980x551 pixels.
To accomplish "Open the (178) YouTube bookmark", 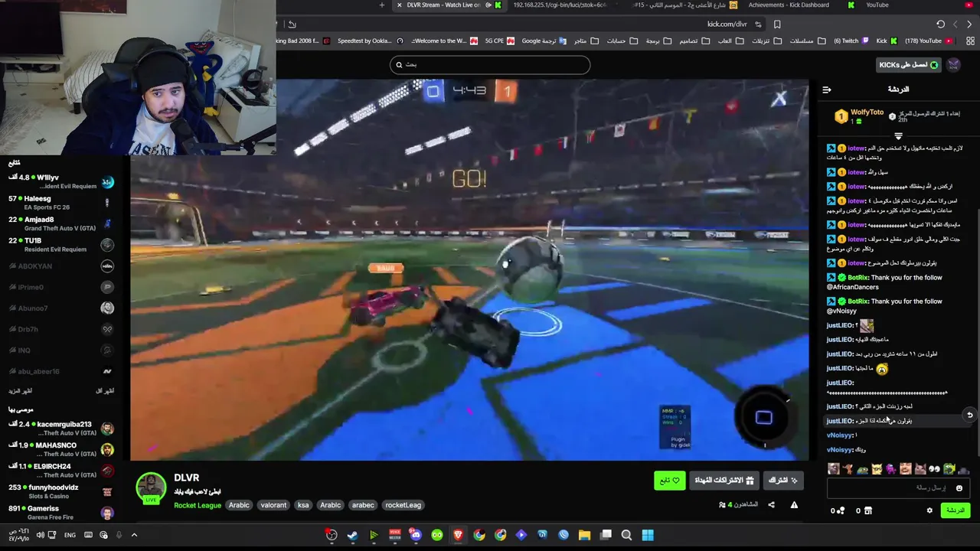I will [x=928, y=41].
